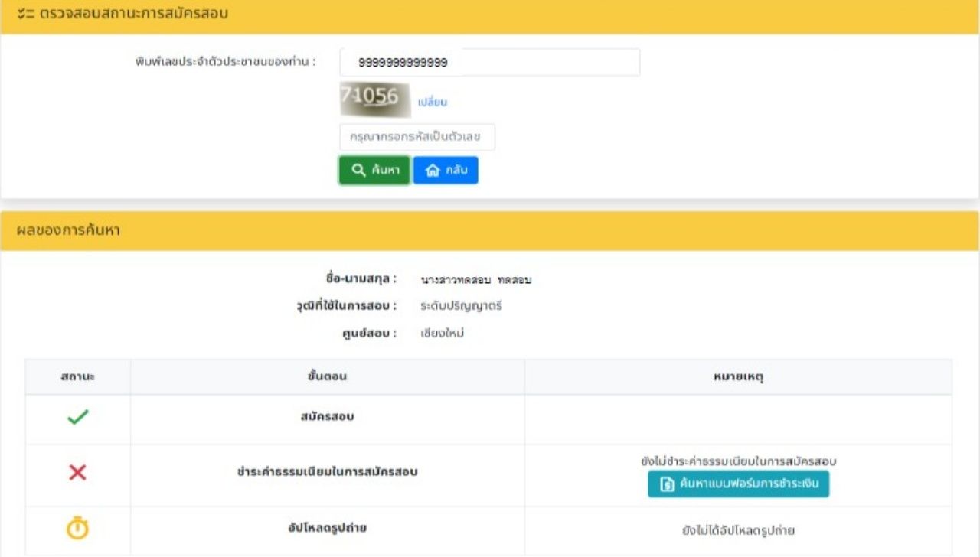This screenshot has width=980, height=557.
Task: Click the document icon on payment form button
Action: pyautogui.click(x=667, y=484)
